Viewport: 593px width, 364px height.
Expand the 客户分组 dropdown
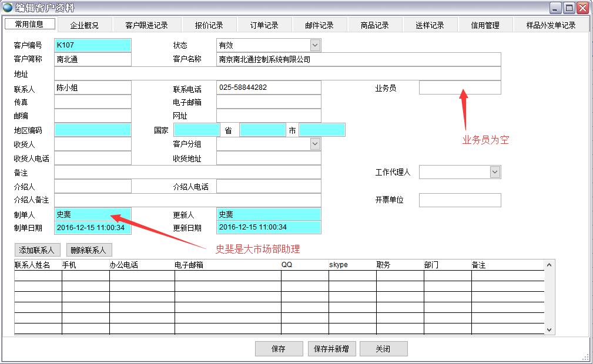(x=315, y=144)
